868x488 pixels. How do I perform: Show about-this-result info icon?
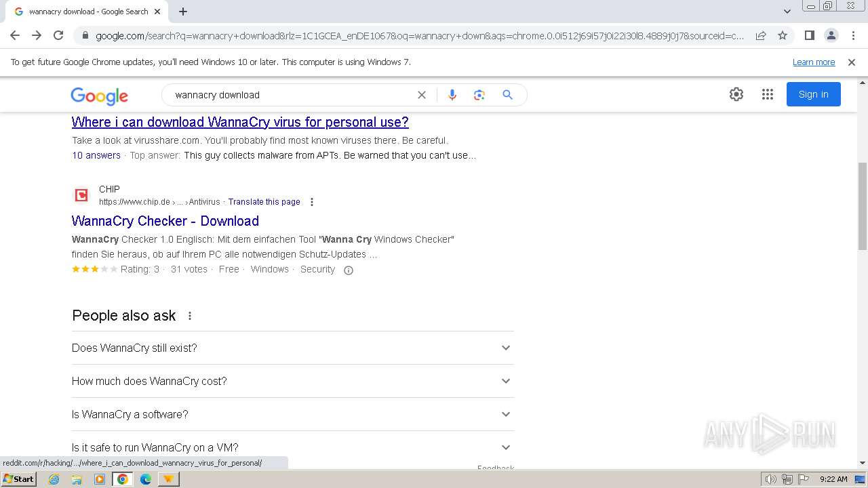pyautogui.click(x=349, y=270)
